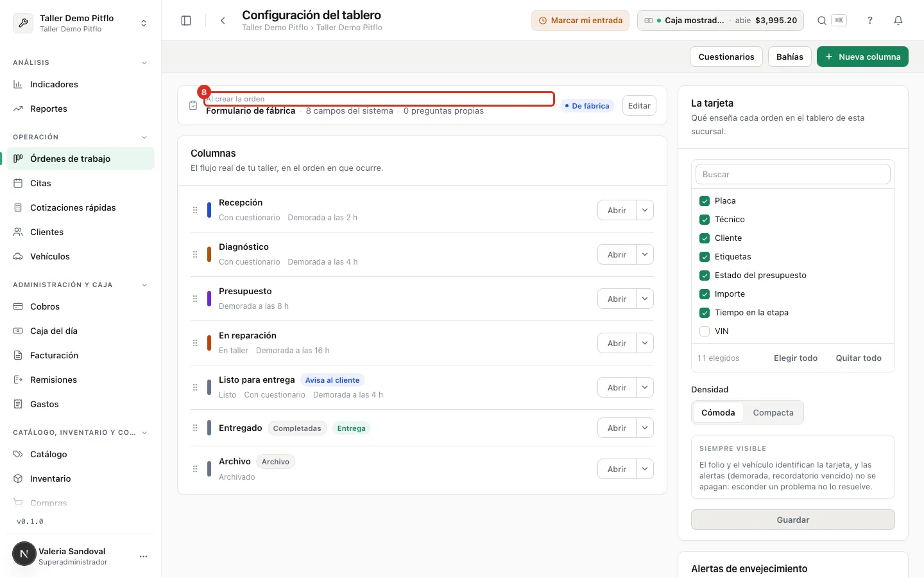Focus the Buscar field in La tarjeta
Screen dimensions: 924x578
(x=793, y=174)
